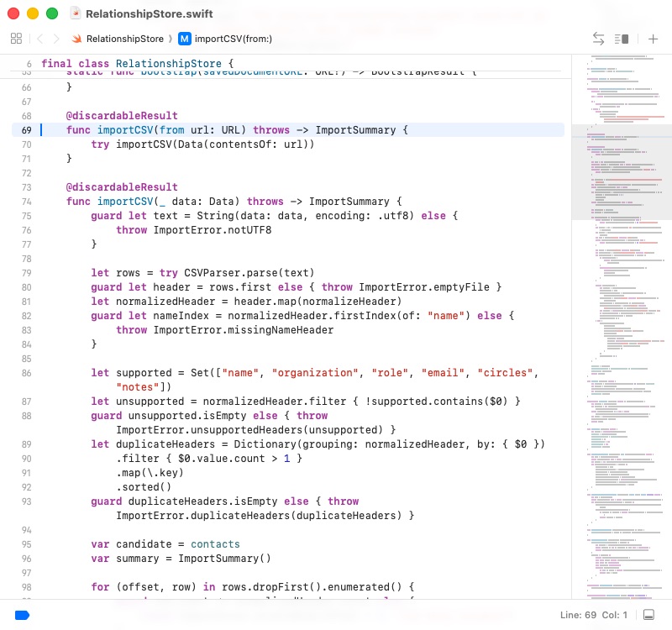
Task: Click 'ImportError.missingNameHeader' on line 83
Action: [243, 330]
